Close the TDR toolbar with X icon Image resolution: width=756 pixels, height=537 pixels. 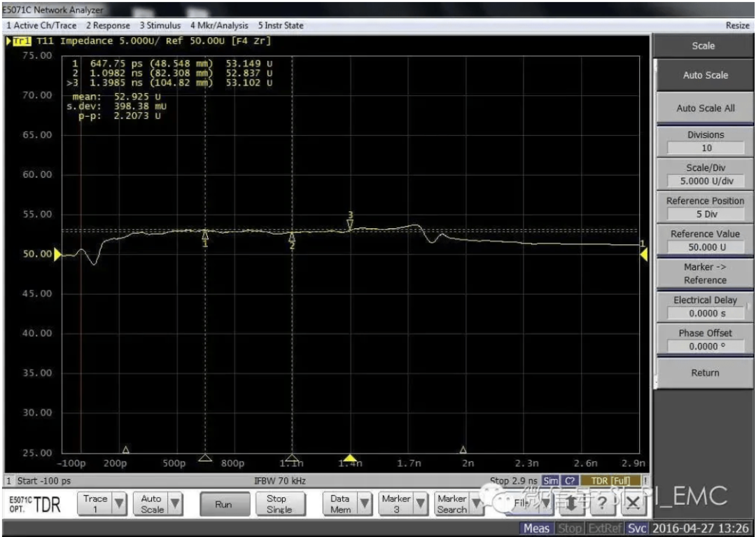pos(633,503)
